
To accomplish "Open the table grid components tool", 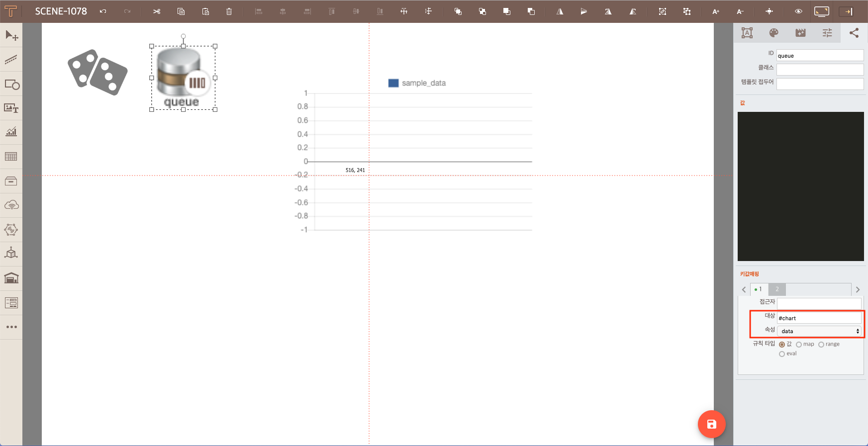I will (x=11, y=157).
